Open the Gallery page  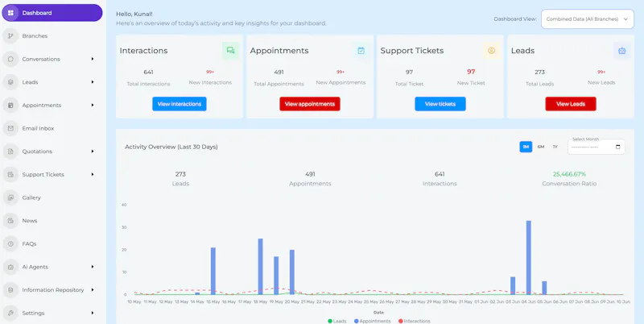click(52, 197)
